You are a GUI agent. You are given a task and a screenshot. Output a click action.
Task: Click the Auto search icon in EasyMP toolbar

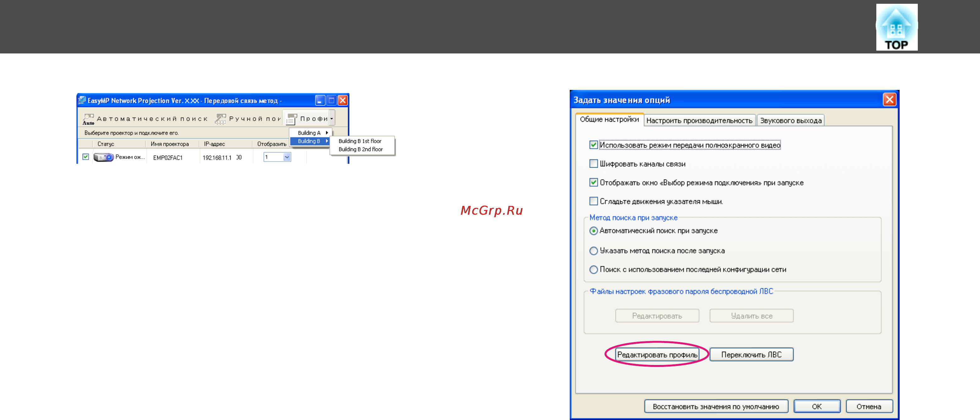(x=88, y=119)
